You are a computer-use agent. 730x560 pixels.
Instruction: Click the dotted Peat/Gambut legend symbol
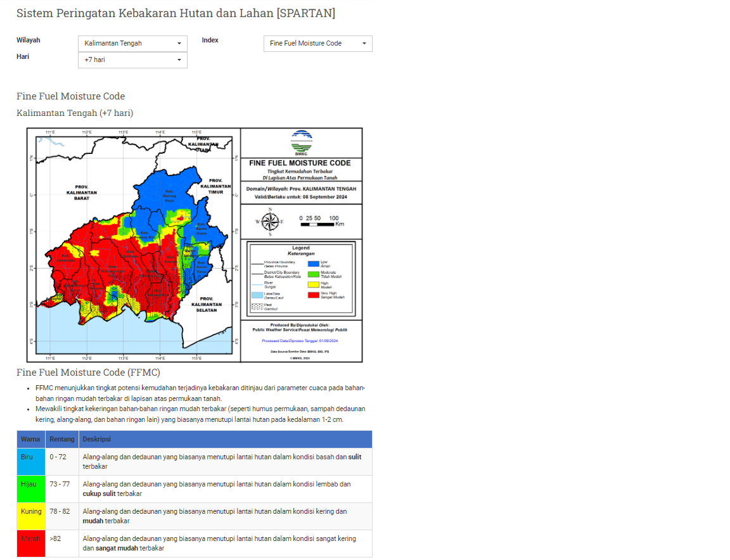257,307
